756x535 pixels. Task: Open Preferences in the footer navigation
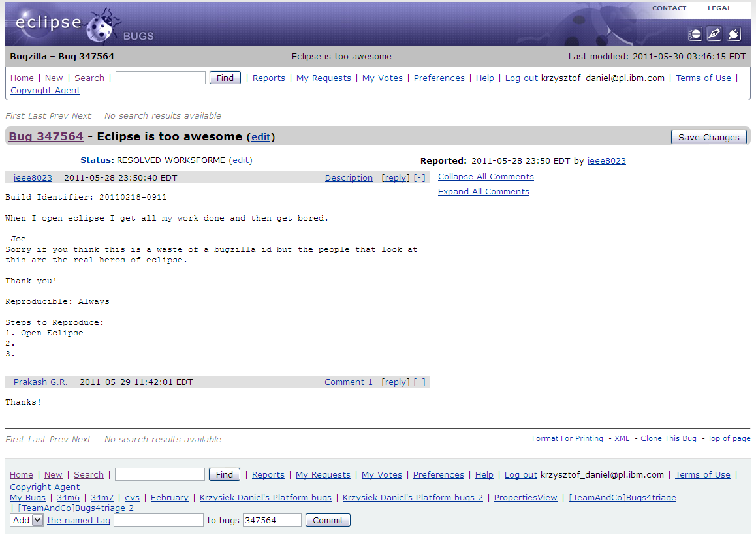point(439,475)
